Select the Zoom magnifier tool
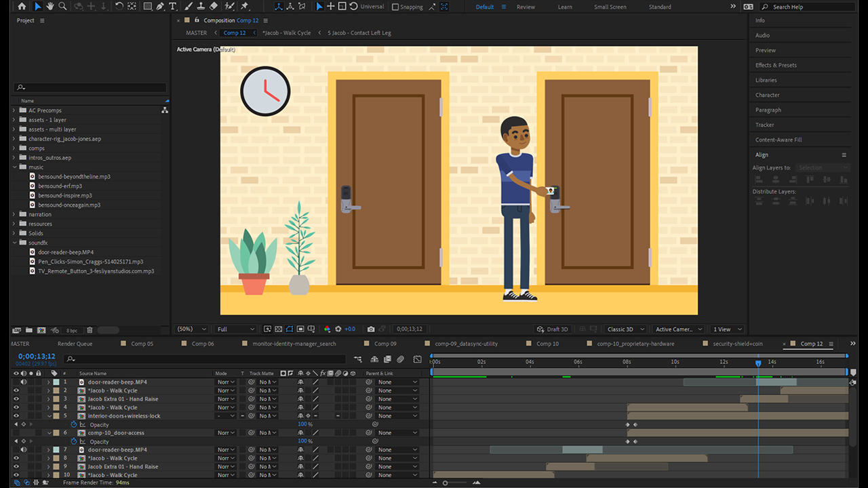 pyautogui.click(x=62, y=6)
